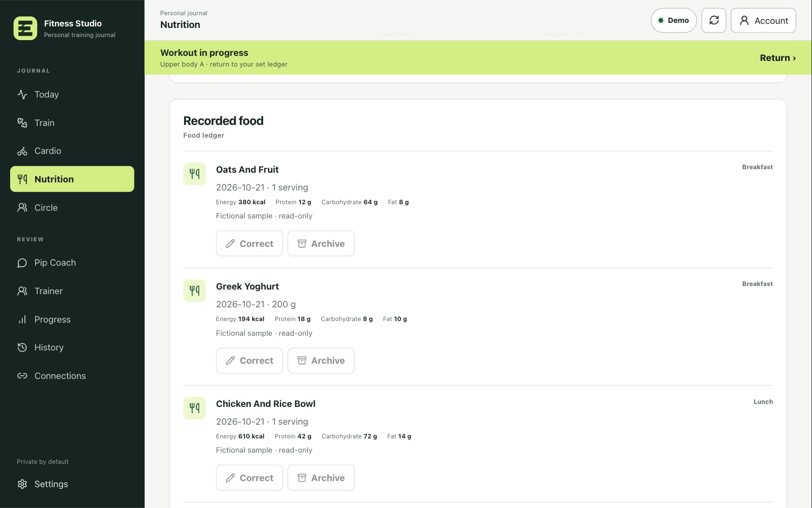
Task: Click the Nutrition fork and knife icon
Action: pos(22,179)
